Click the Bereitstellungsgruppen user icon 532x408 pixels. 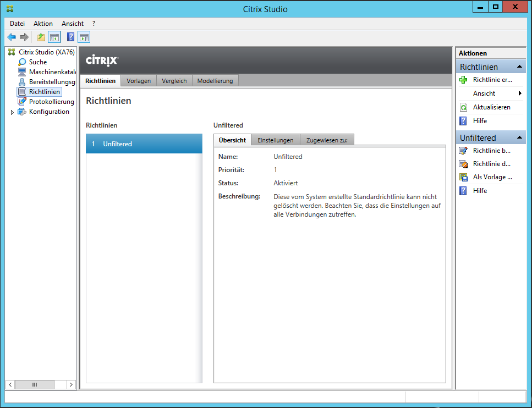[22, 82]
